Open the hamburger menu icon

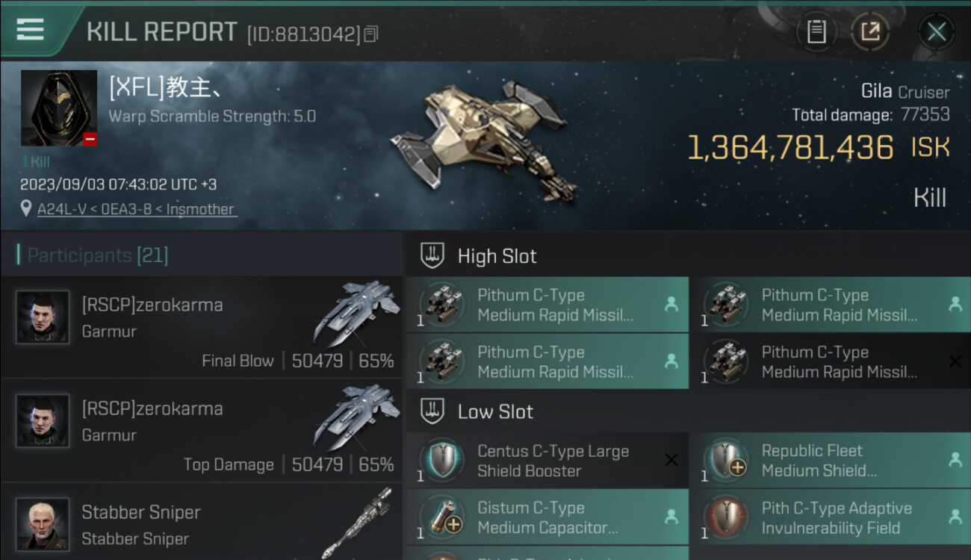point(30,29)
